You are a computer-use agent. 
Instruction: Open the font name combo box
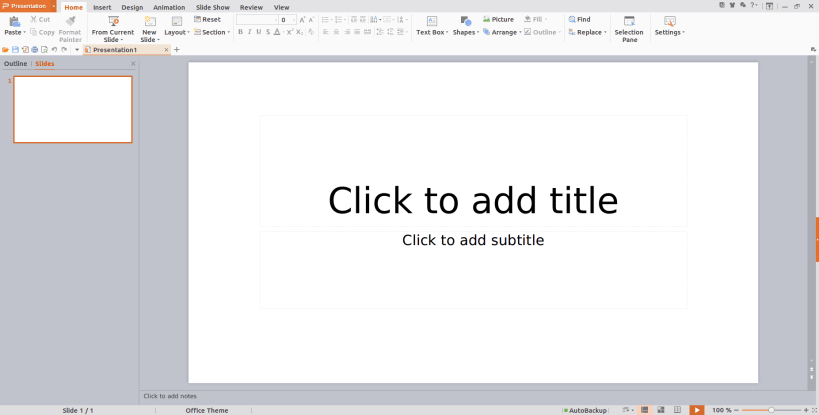tap(257, 20)
